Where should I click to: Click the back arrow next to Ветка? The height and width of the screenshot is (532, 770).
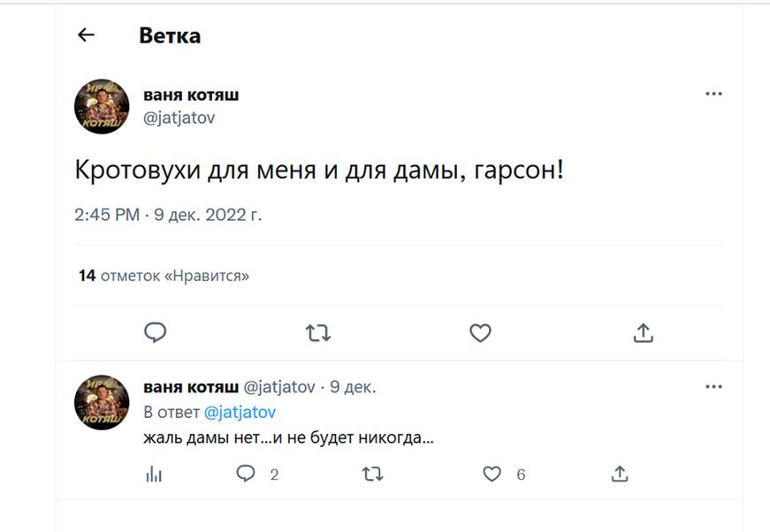pos(86,35)
